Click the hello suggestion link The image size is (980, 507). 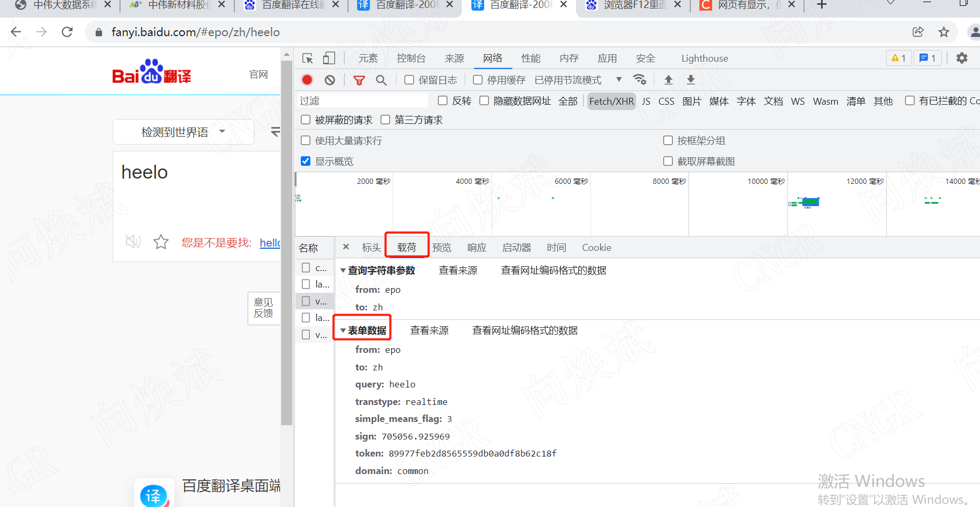coord(270,243)
